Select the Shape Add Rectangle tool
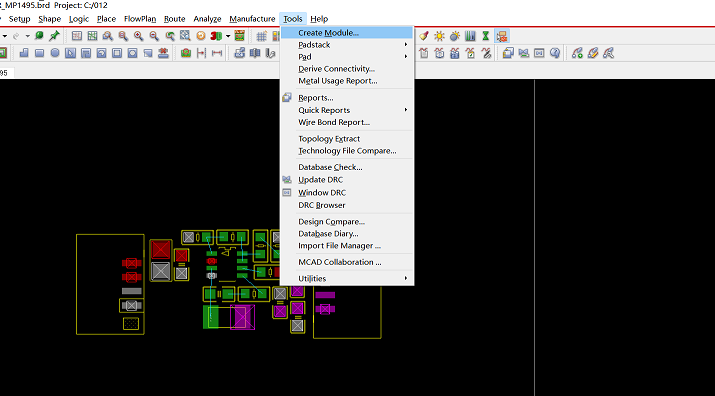Image resolution: width=715 pixels, height=396 pixels. (39, 53)
